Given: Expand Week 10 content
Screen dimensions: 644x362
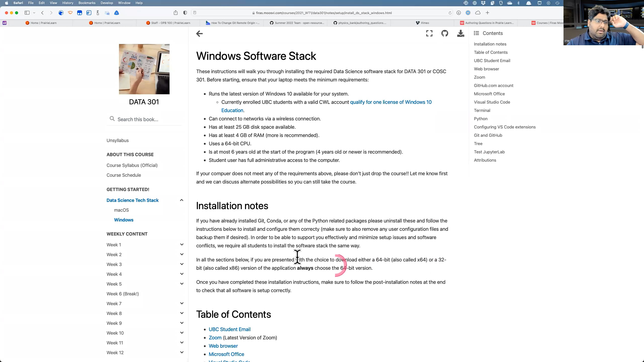Looking at the screenshot, I should pos(182,333).
